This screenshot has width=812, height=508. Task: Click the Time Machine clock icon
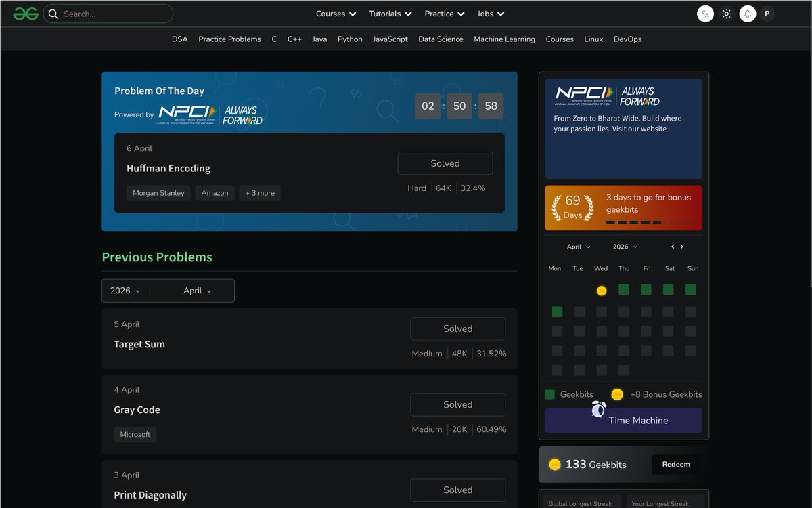[598, 409]
